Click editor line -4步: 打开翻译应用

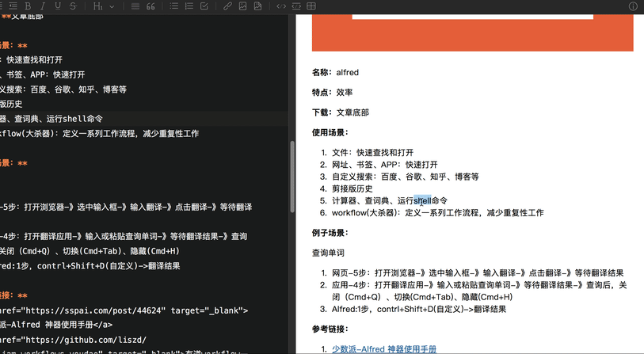coord(124,236)
